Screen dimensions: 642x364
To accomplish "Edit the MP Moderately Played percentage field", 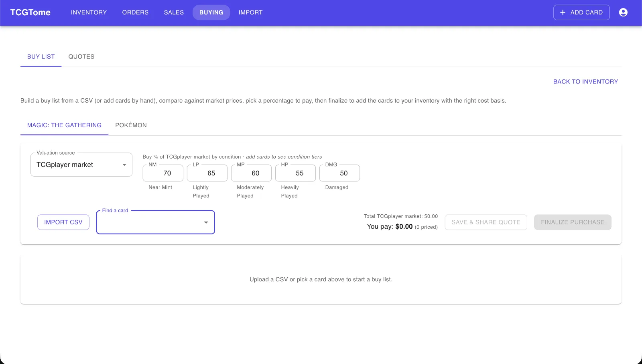I will [251, 173].
